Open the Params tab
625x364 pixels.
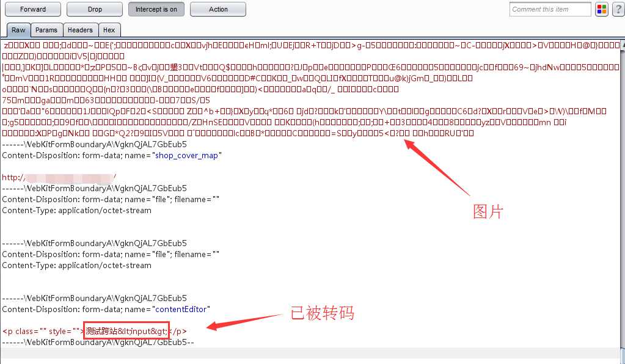point(46,30)
